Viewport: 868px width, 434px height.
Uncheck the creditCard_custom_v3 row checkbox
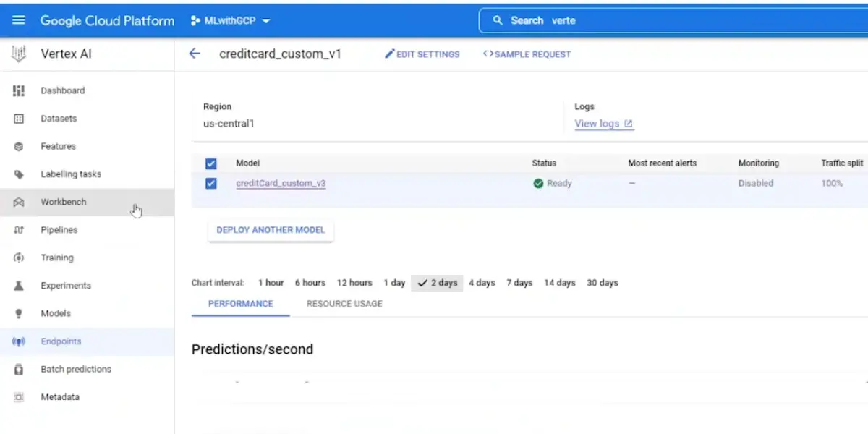211,184
